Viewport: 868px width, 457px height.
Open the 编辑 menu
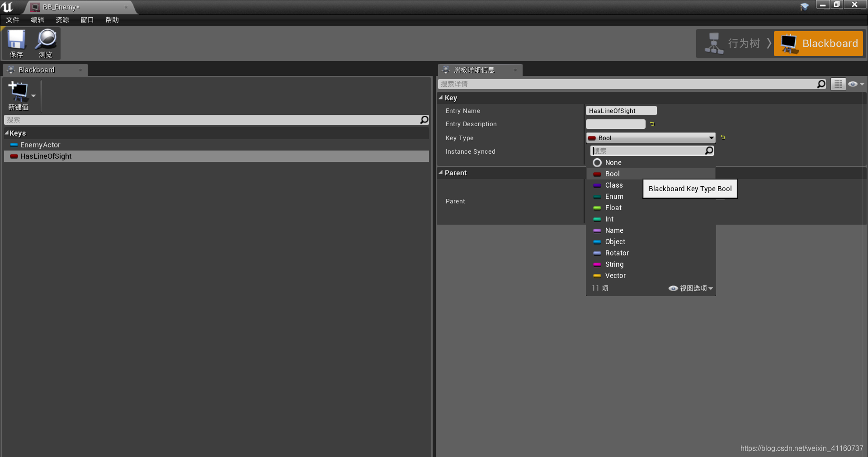(x=38, y=20)
